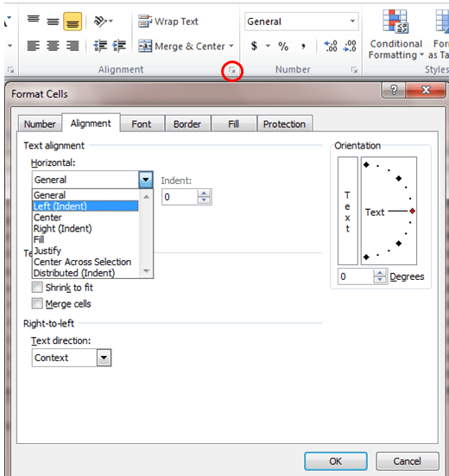
Task: Enable the Shrink to fit checkbox
Action: point(37,287)
